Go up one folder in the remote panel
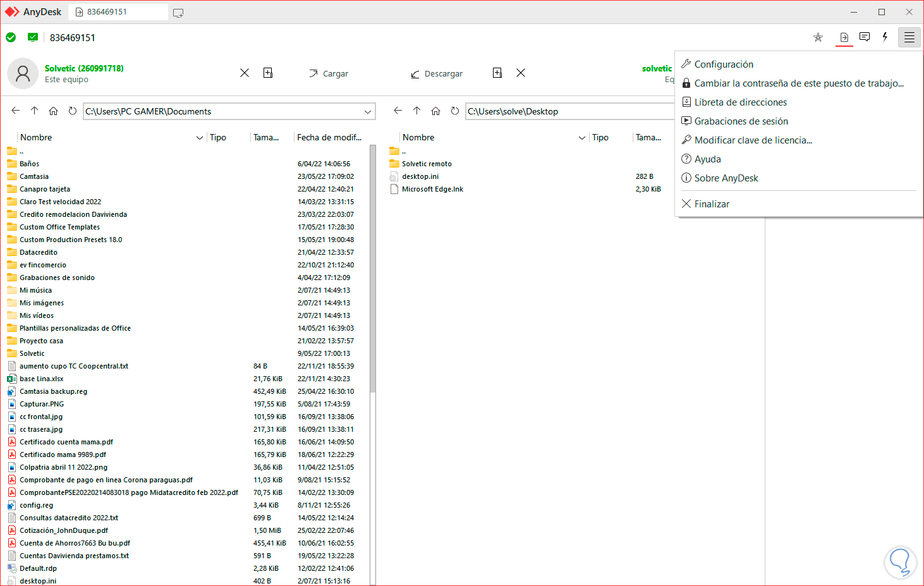The image size is (924, 586). (x=417, y=111)
